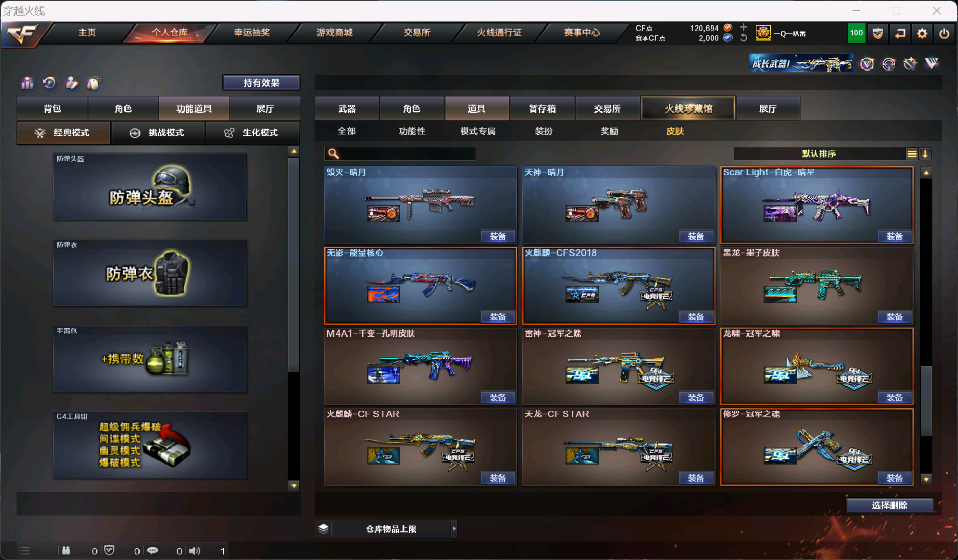The image size is (958, 560).
Task: Click the search magnifier icon
Action: tap(334, 154)
